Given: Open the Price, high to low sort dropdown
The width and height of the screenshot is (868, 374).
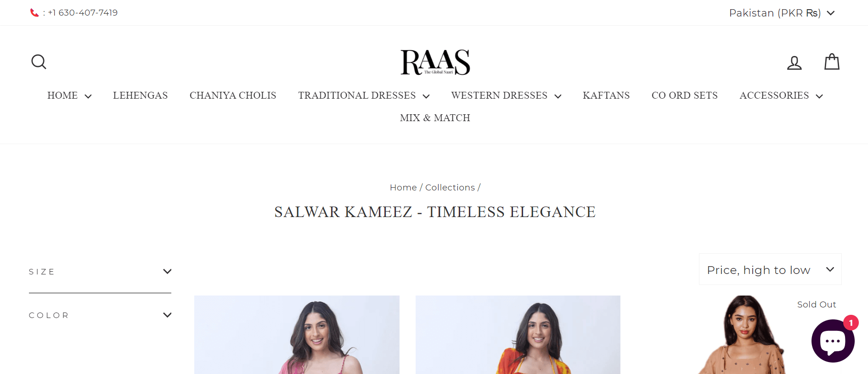Looking at the screenshot, I should point(770,269).
